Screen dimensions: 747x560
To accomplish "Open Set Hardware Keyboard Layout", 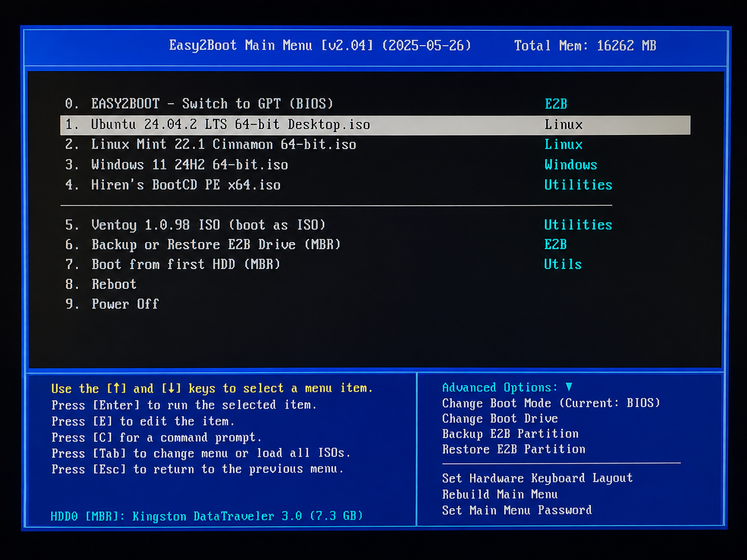I will click(537, 478).
